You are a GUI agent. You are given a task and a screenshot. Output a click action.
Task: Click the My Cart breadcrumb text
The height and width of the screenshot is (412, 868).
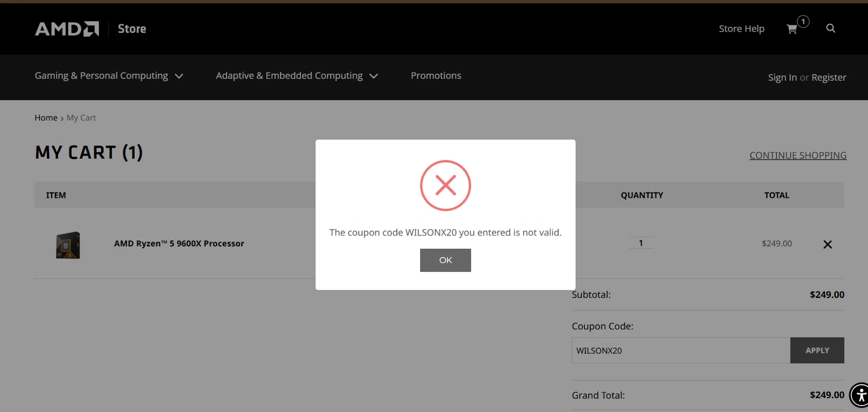[81, 117]
